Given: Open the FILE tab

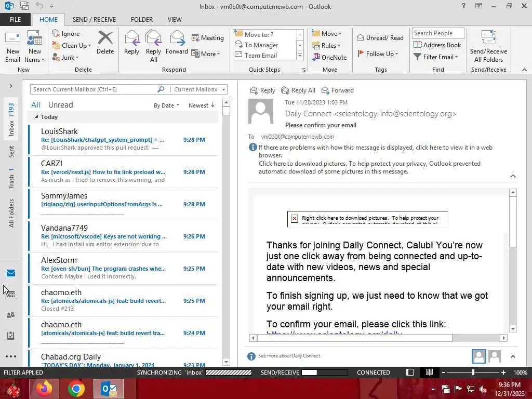Looking at the screenshot, I should click(x=15, y=19).
